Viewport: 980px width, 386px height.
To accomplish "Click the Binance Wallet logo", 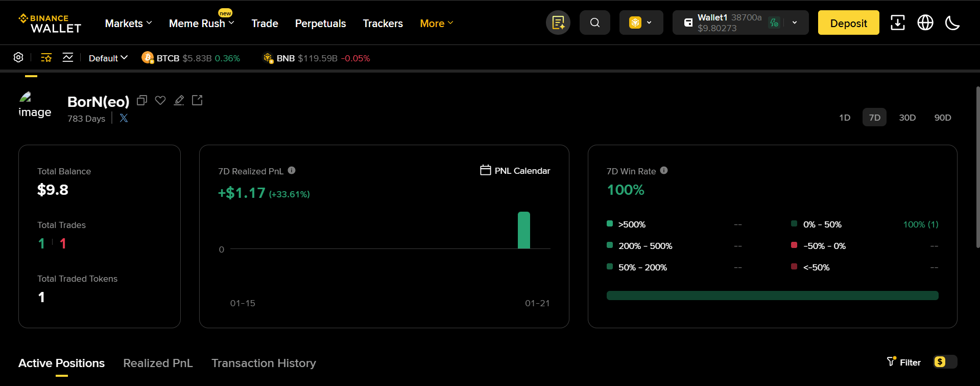I will point(50,24).
